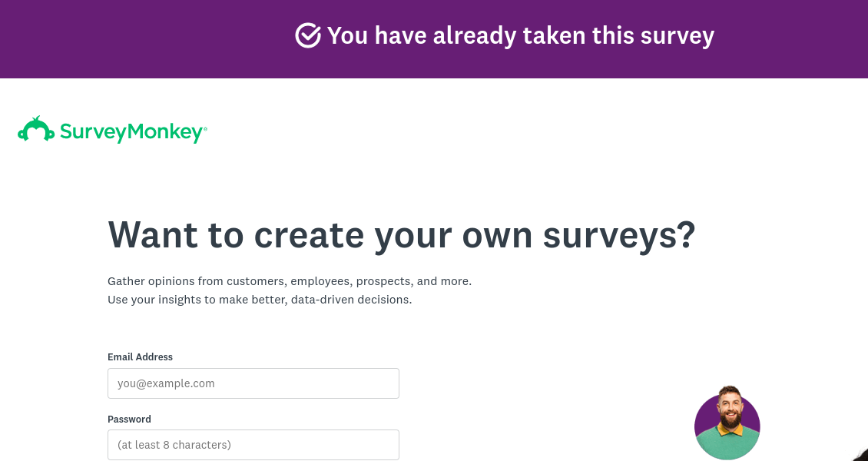The height and width of the screenshot is (461, 868).
Task: Click the you@example.com placeholder text
Action: [166, 383]
